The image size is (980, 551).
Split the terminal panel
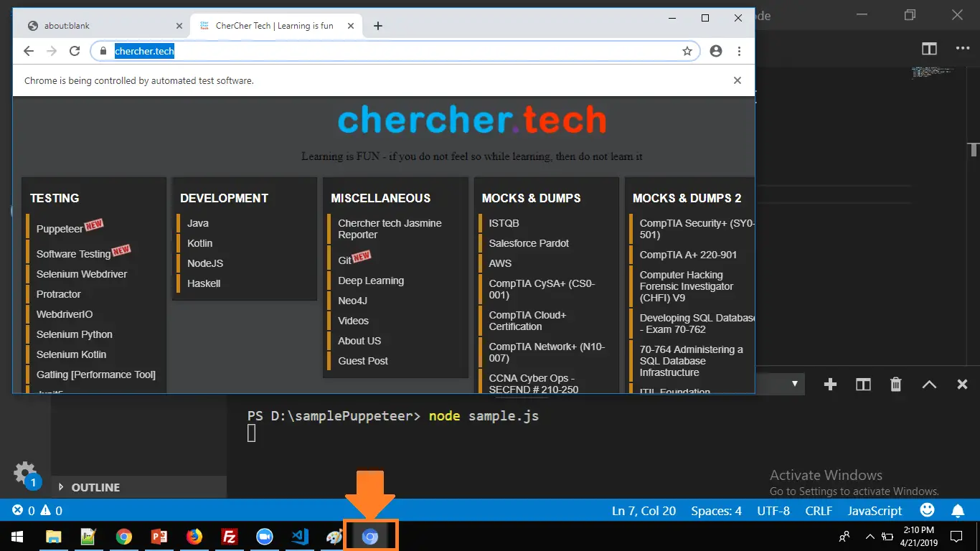point(862,384)
